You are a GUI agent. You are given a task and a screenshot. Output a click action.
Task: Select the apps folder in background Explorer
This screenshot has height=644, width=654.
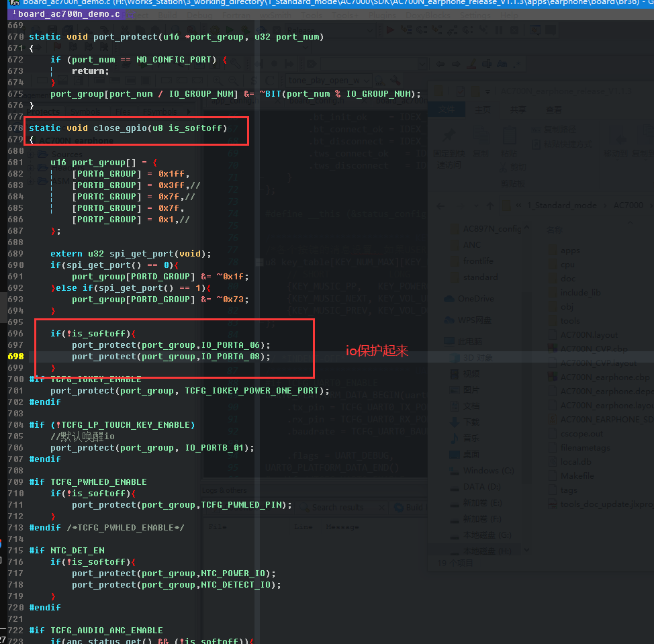pyautogui.click(x=564, y=250)
